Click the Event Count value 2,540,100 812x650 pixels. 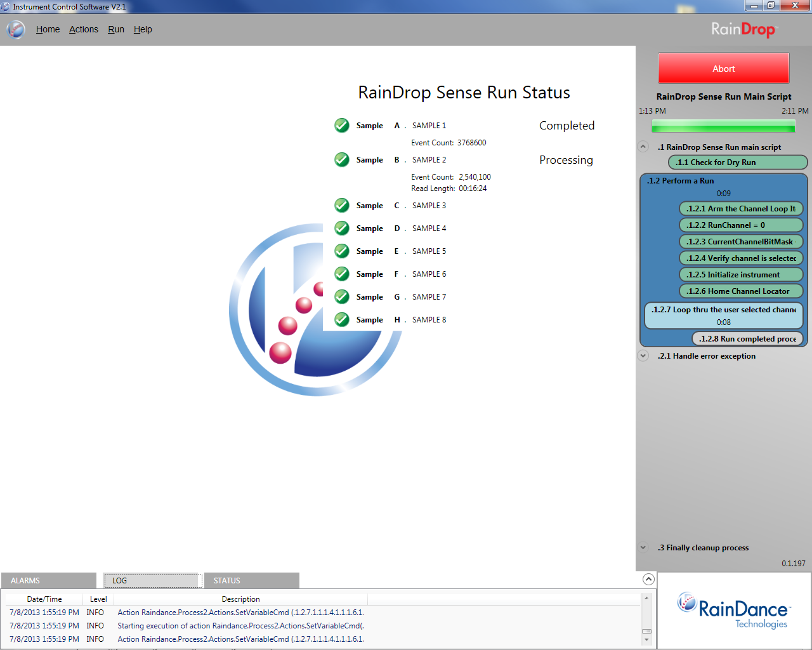pyautogui.click(x=475, y=177)
